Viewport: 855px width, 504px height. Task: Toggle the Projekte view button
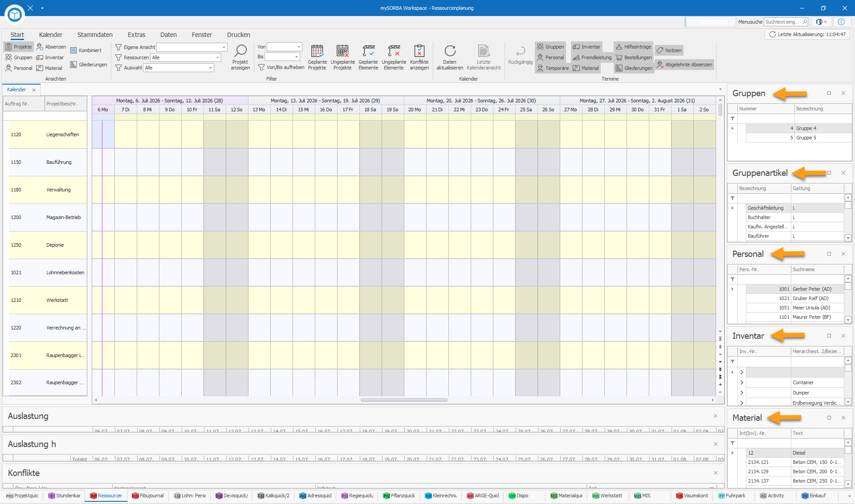tap(19, 47)
